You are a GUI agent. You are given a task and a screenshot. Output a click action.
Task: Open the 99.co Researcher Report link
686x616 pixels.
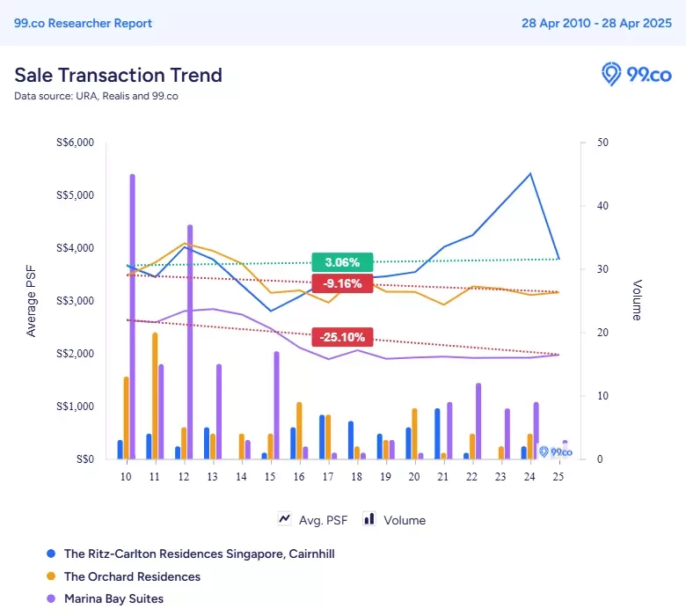coord(84,23)
